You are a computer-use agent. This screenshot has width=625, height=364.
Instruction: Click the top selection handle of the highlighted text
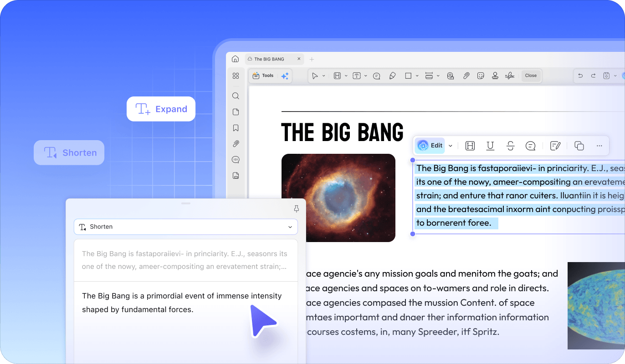[413, 160]
